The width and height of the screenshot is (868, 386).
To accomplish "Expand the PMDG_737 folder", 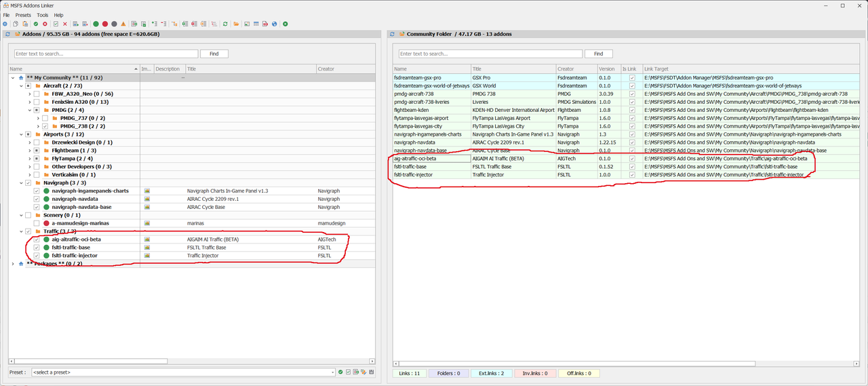I will point(37,118).
